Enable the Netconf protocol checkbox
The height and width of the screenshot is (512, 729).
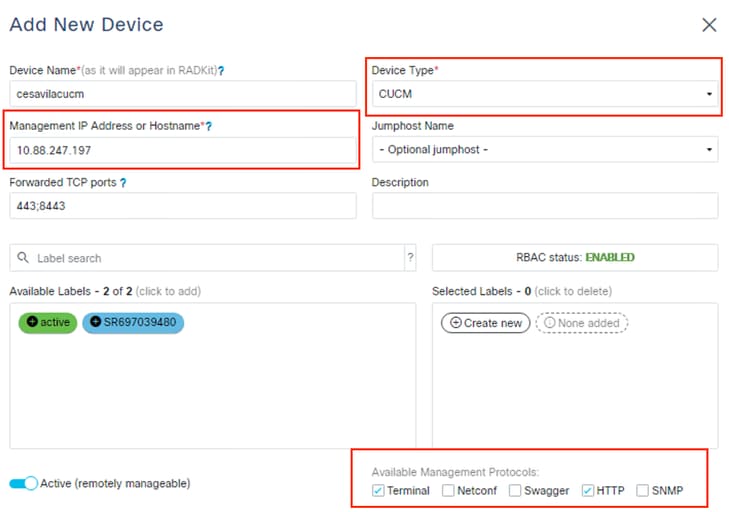click(x=448, y=490)
